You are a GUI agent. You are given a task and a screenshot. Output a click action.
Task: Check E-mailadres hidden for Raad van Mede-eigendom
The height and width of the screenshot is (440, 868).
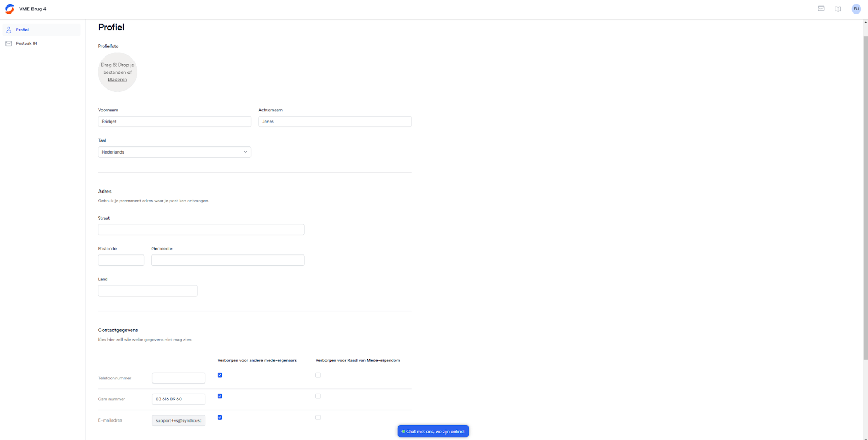click(318, 417)
